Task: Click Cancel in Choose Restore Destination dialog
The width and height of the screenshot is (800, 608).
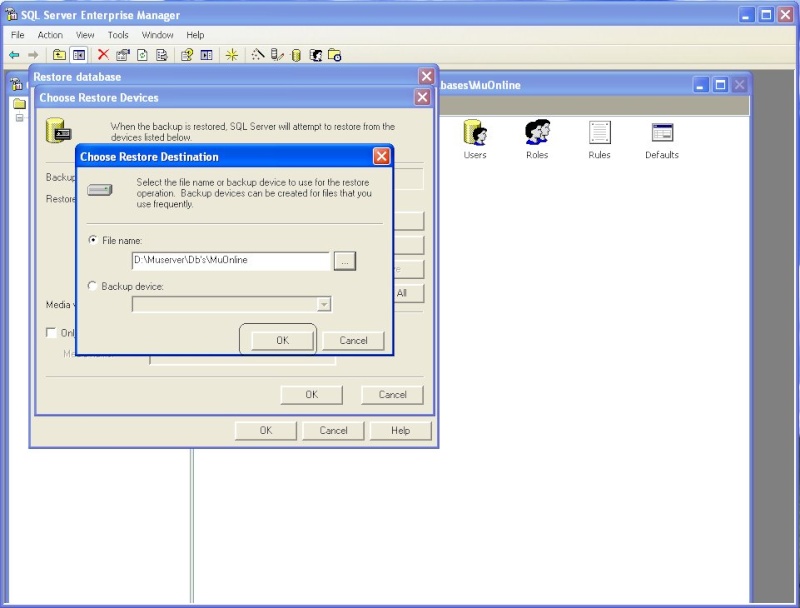Action: click(x=353, y=340)
